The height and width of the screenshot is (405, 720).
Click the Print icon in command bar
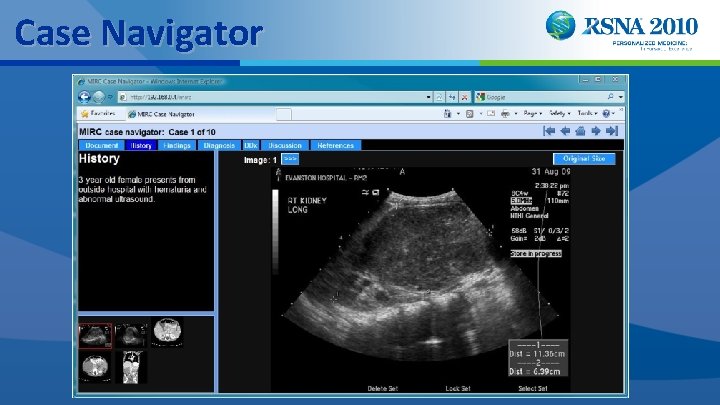[505, 113]
